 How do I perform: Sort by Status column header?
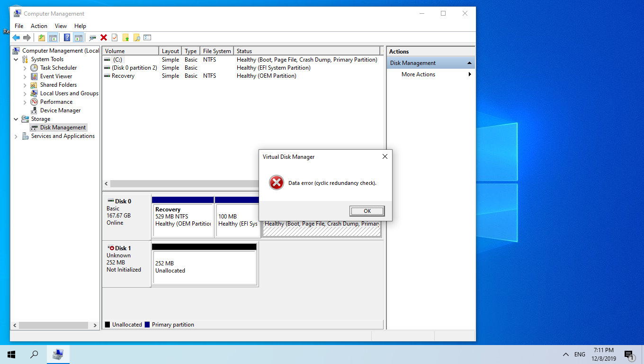[307, 51]
